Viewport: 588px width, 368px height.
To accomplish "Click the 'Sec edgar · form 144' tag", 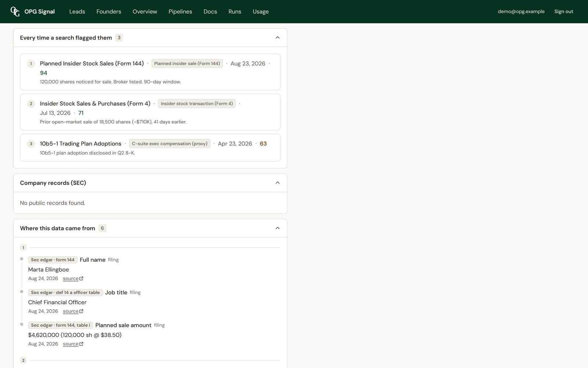I will [x=53, y=260].
